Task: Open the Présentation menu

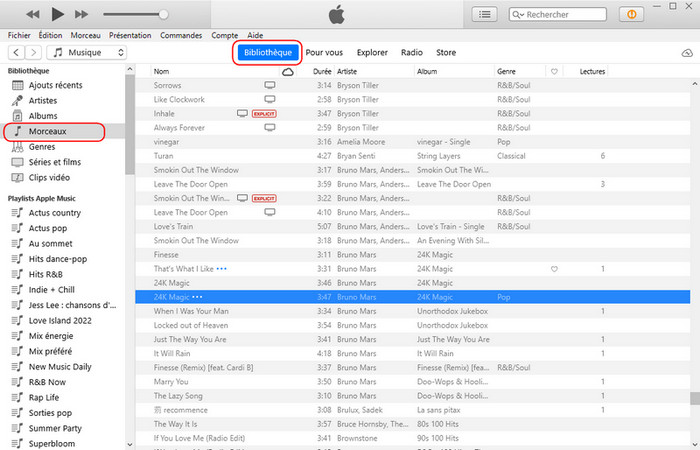Action: click(x=129, y=35)
